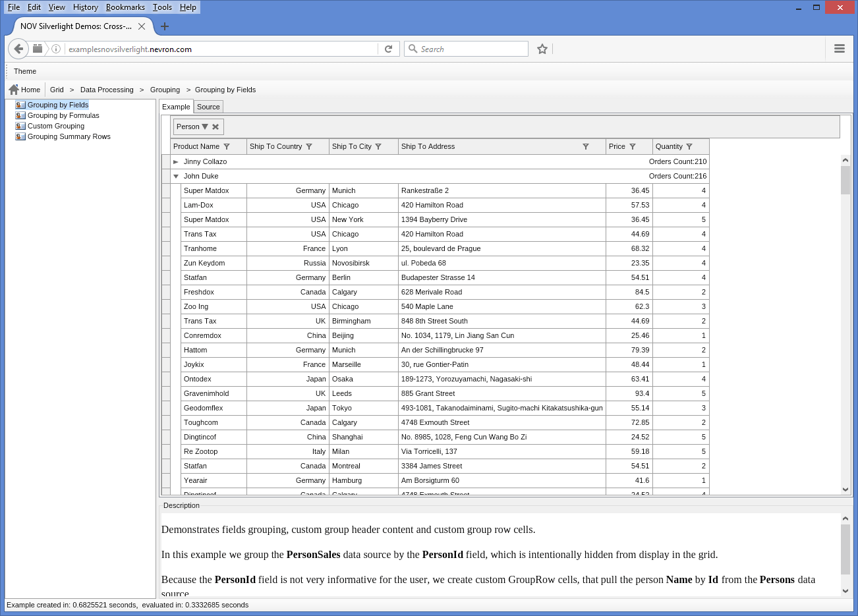This screenshot has width=858, height=616.
Task: Open the Bookmarks menu
Action: coord(125,7)
